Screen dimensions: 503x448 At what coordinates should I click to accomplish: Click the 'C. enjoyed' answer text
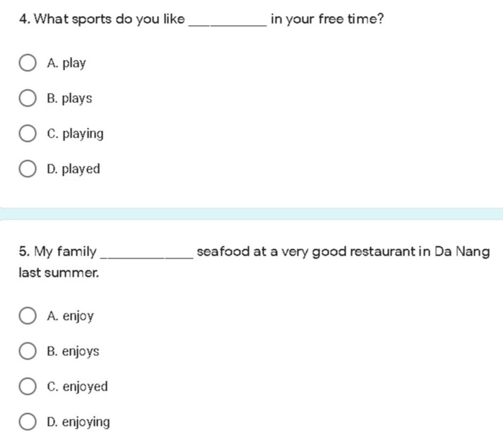[77, 387]
